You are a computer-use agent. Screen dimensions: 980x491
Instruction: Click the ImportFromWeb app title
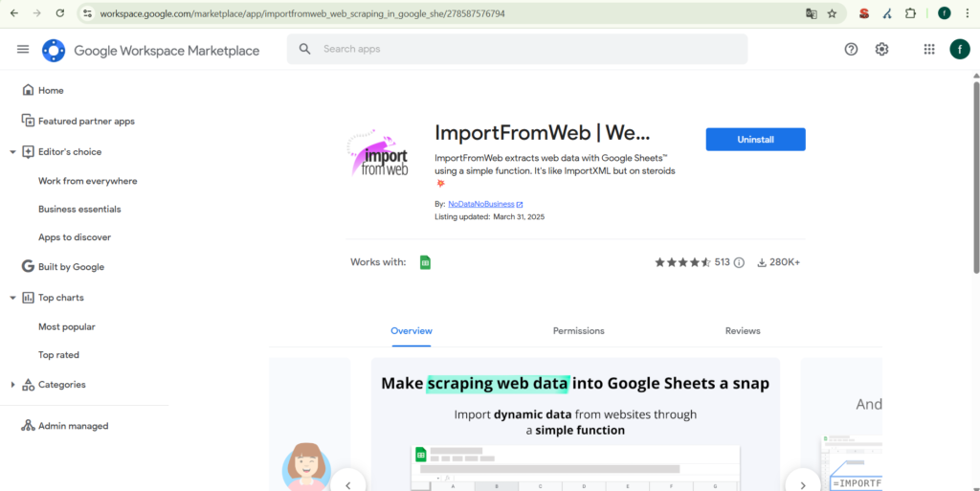[543, 132]
